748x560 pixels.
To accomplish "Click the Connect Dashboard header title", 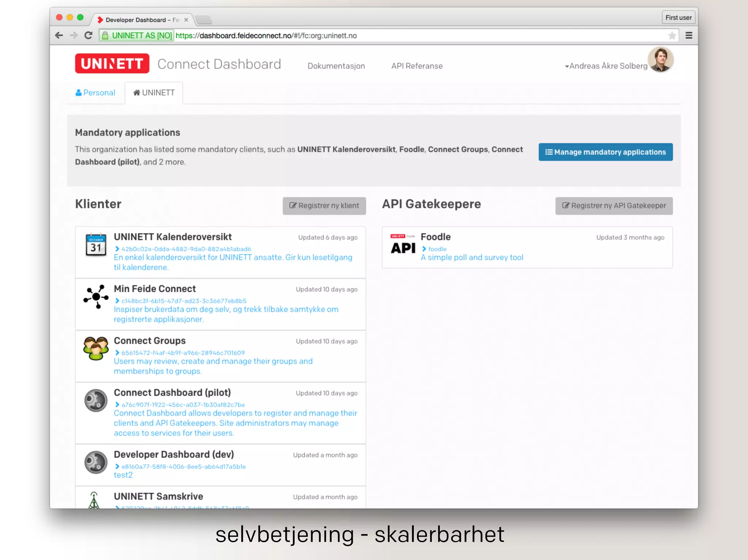I will click(219, 64).
